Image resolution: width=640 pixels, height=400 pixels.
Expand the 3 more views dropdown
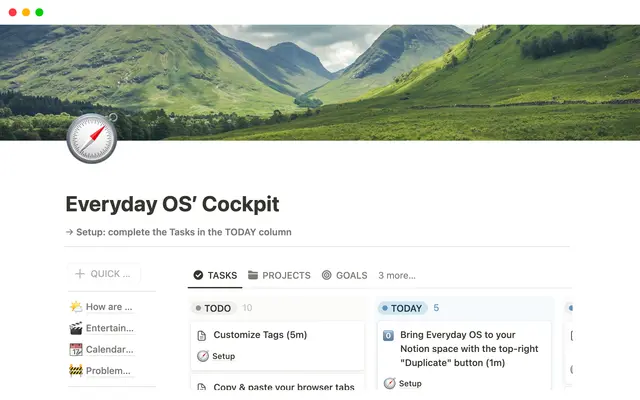coord(397,275)
